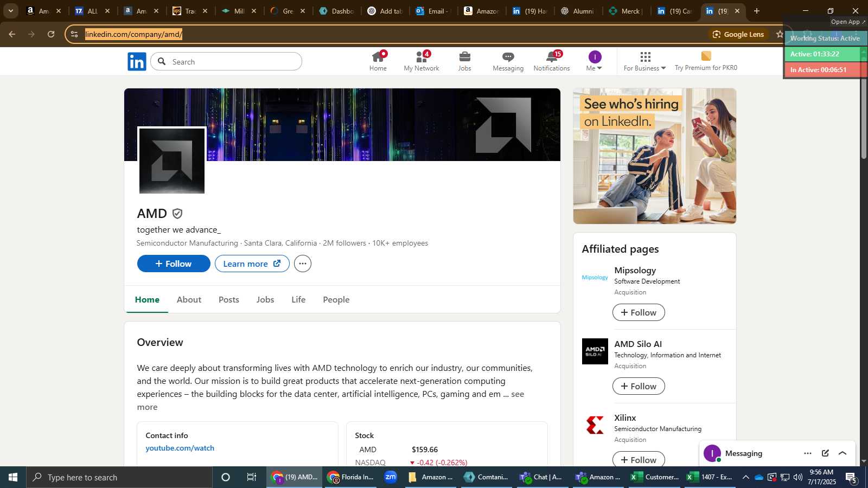This screenshot has height=488, width=868.
Task: Open Xilinx logo icon
Action: click(595, 425)
